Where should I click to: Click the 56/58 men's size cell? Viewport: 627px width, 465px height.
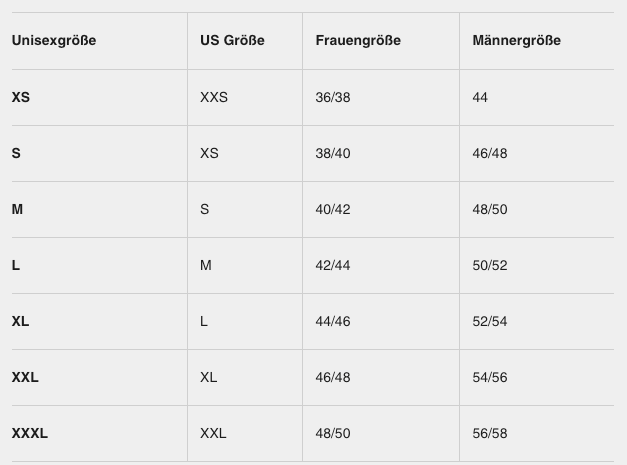[x=490, y=434]
